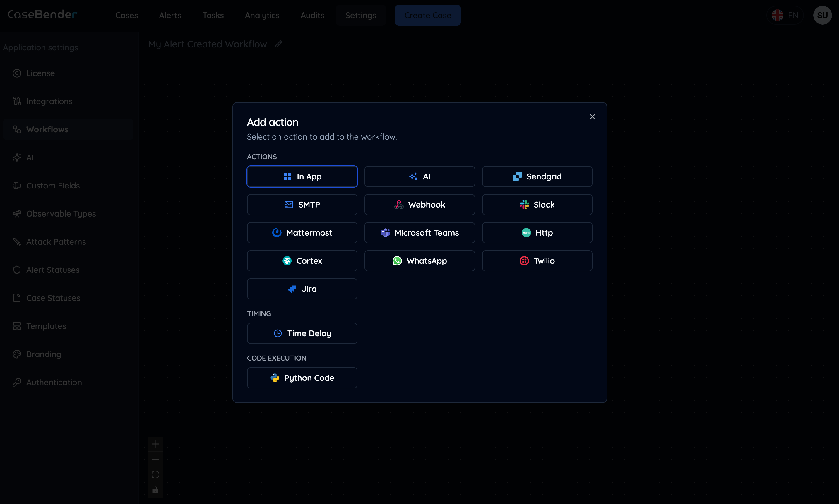This screenshot has width=839, height=504.
Task: Zoom into the workflow canvas
Action: [155, 443]
